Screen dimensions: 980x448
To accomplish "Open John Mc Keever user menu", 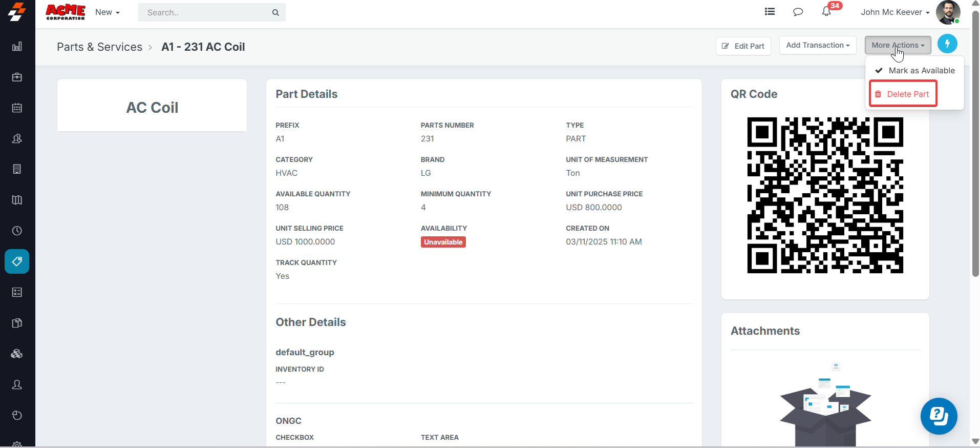I will tap(894, 12).
